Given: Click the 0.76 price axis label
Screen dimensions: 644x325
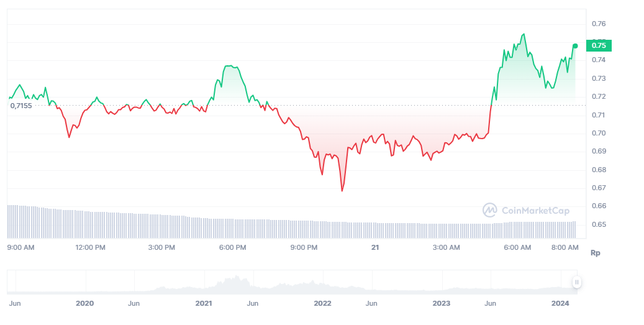Looking at the screenshot, I should tap(599, 24).
